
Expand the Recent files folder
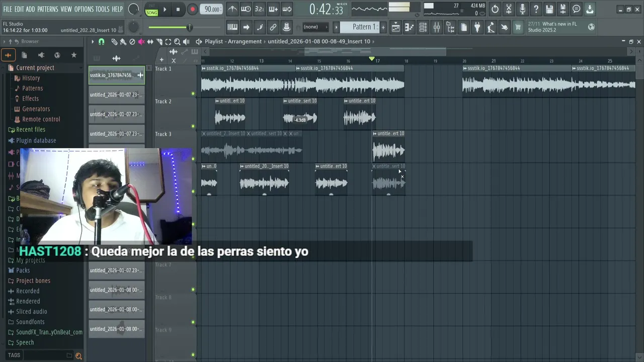[31, 129]
